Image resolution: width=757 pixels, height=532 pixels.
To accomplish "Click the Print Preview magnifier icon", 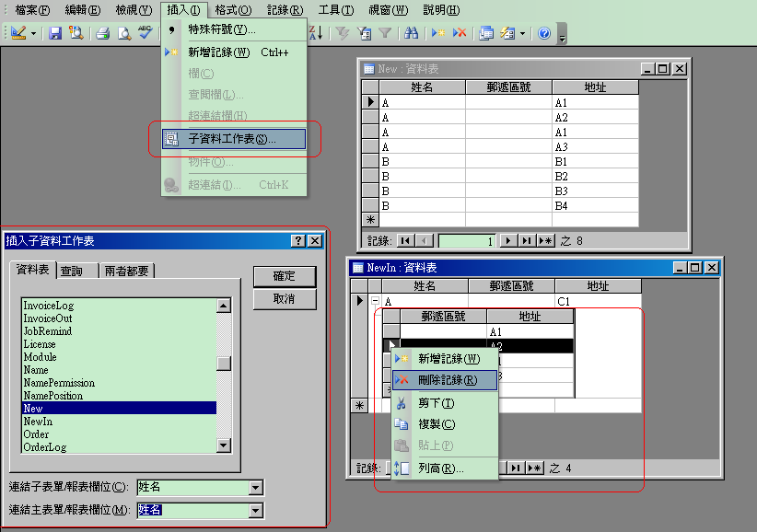I will pos(124,33).
